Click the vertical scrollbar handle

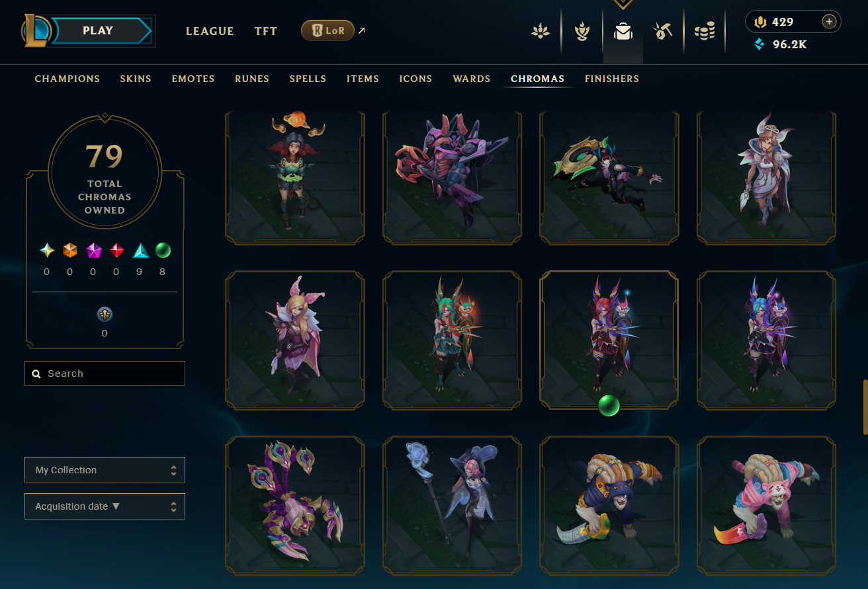[x=865, y=407]
